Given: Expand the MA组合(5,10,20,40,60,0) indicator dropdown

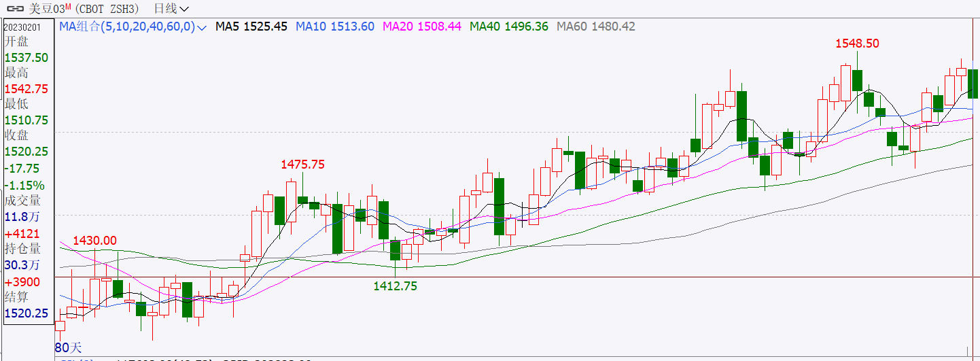Looking at the screenshot, I should point(133,27).
